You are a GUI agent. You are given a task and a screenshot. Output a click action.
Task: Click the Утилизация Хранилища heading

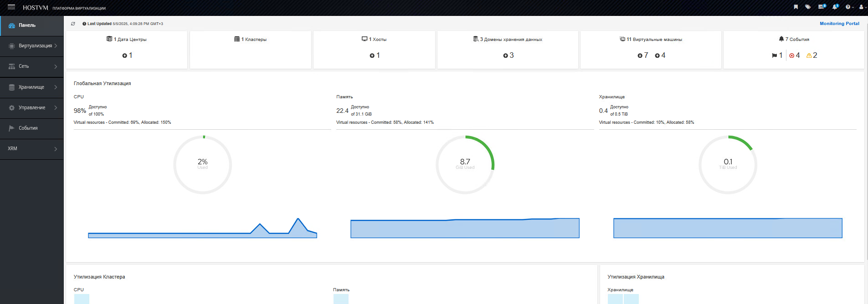(x=636, y=277)
